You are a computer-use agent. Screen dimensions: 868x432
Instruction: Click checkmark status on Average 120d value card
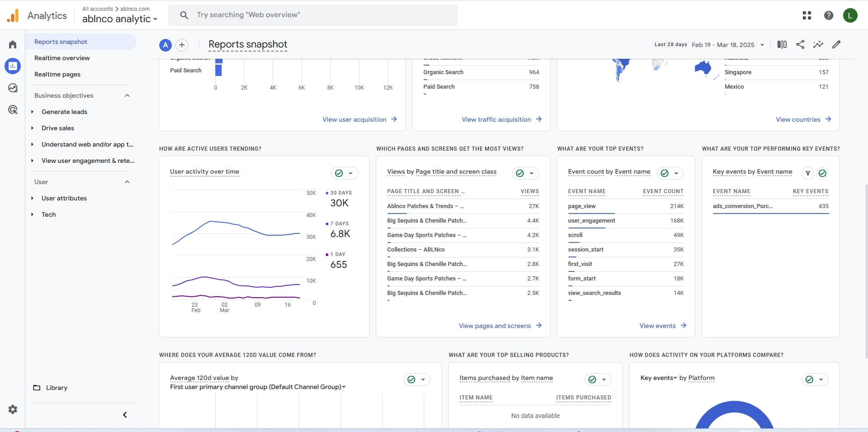411,380
